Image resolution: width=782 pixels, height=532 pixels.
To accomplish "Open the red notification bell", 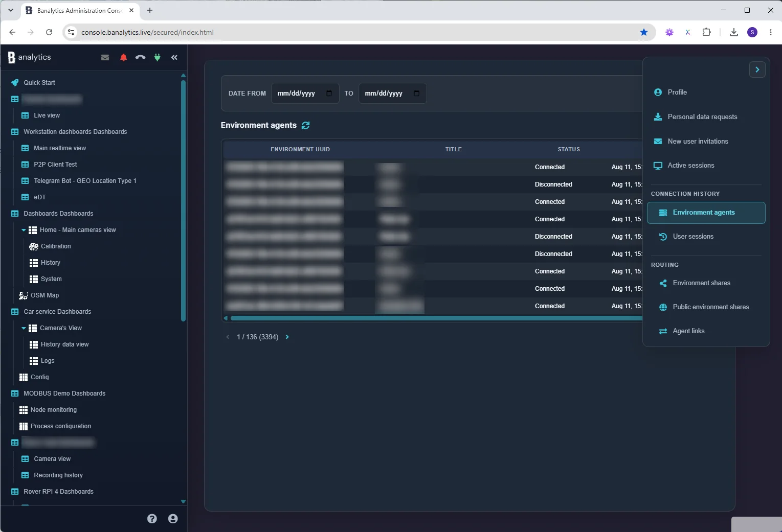I will pos(123,57).
